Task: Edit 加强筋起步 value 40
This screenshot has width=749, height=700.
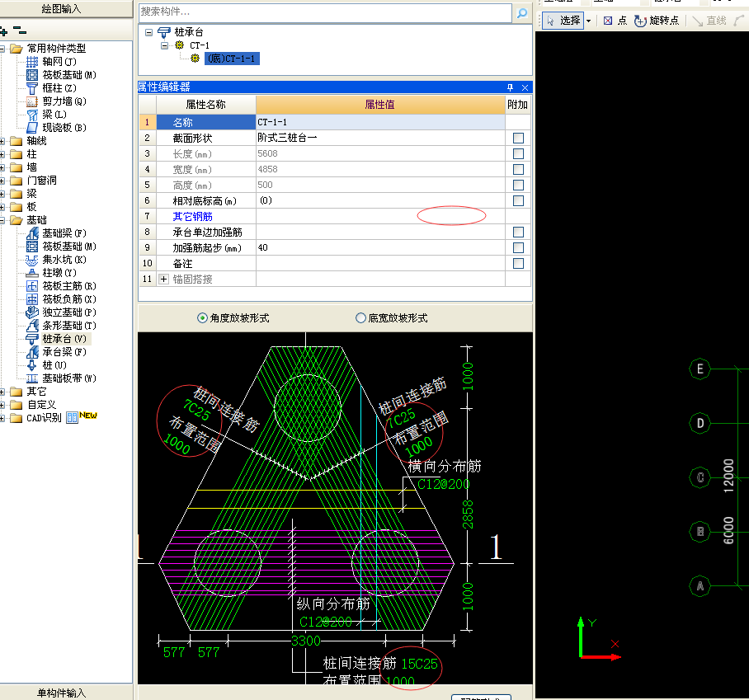Action: point(380,248)
